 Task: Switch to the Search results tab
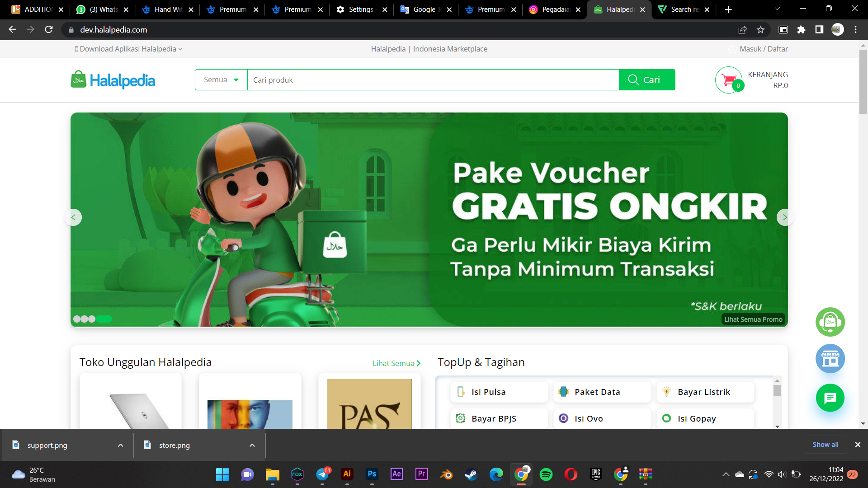click(x=684, y=9)
